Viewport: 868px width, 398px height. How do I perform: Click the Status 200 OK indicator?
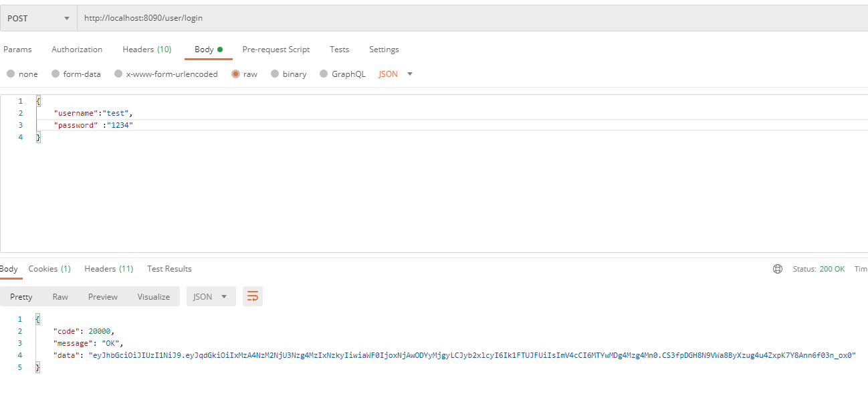point(819,269)
